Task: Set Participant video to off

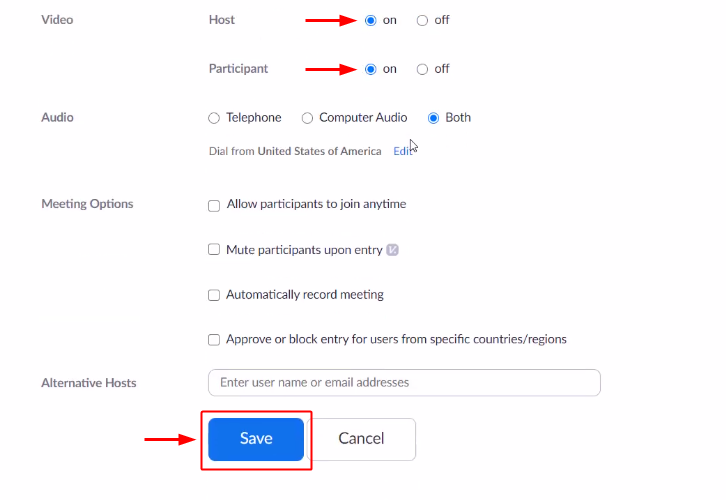Action: [422, 69]
